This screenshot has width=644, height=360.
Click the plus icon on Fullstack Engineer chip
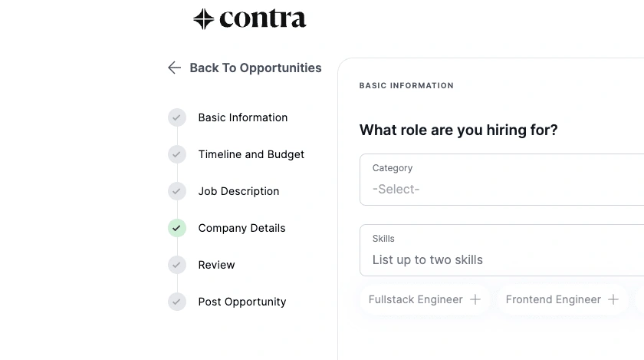click(x=475, y=299)
